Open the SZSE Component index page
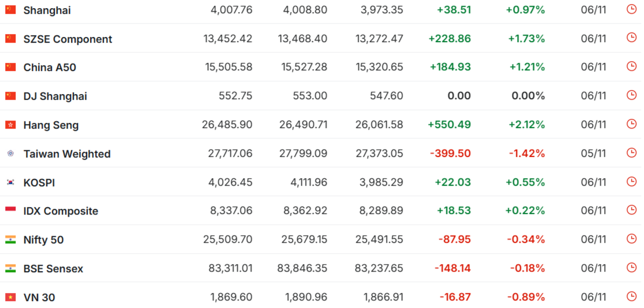 68,39
